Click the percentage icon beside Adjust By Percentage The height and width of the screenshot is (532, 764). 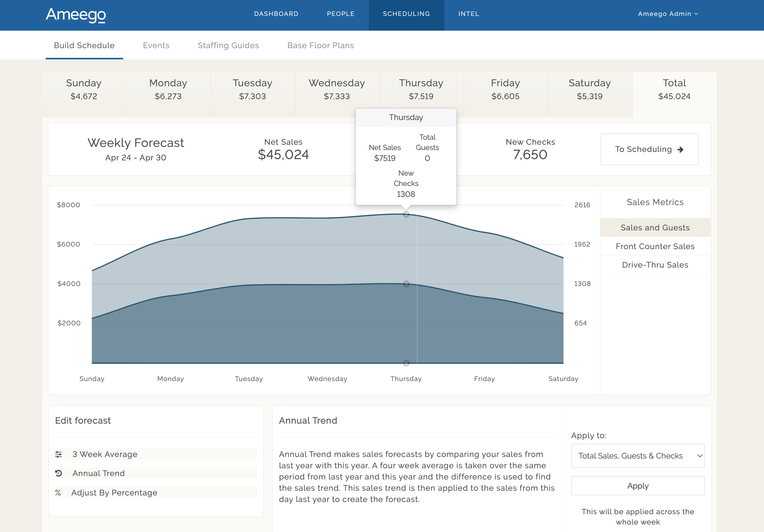(59, 492)
